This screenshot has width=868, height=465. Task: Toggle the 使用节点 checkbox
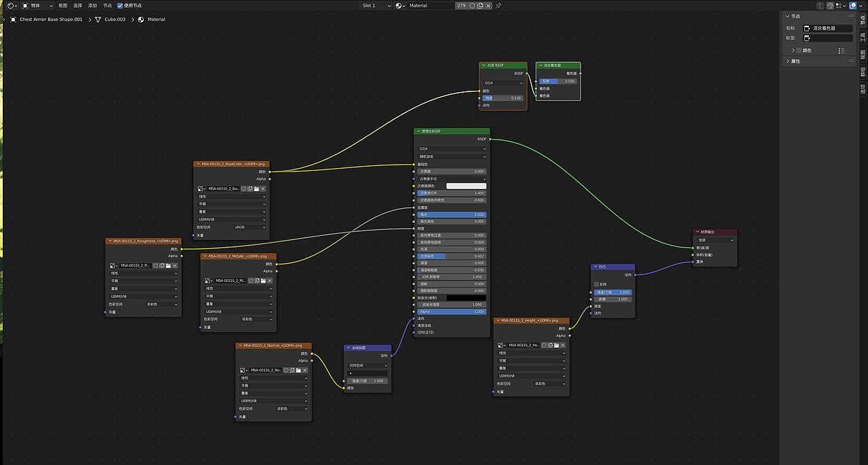pos(120,5)
